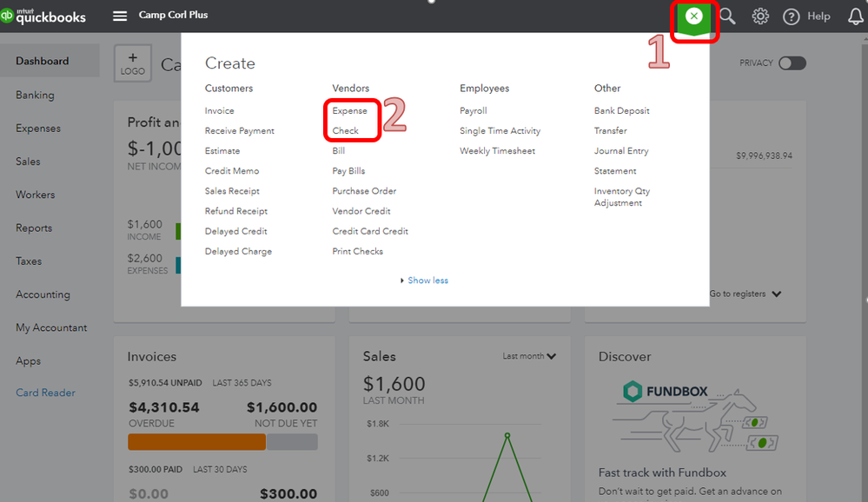Select Statement under Other

point(615,171)
